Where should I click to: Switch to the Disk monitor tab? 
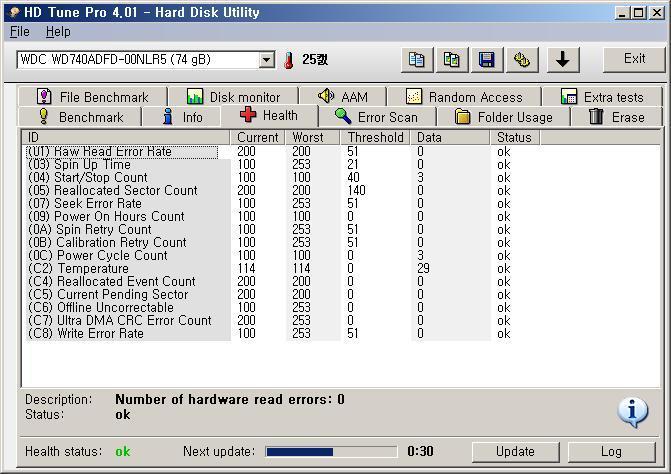(x=234, y=97)
